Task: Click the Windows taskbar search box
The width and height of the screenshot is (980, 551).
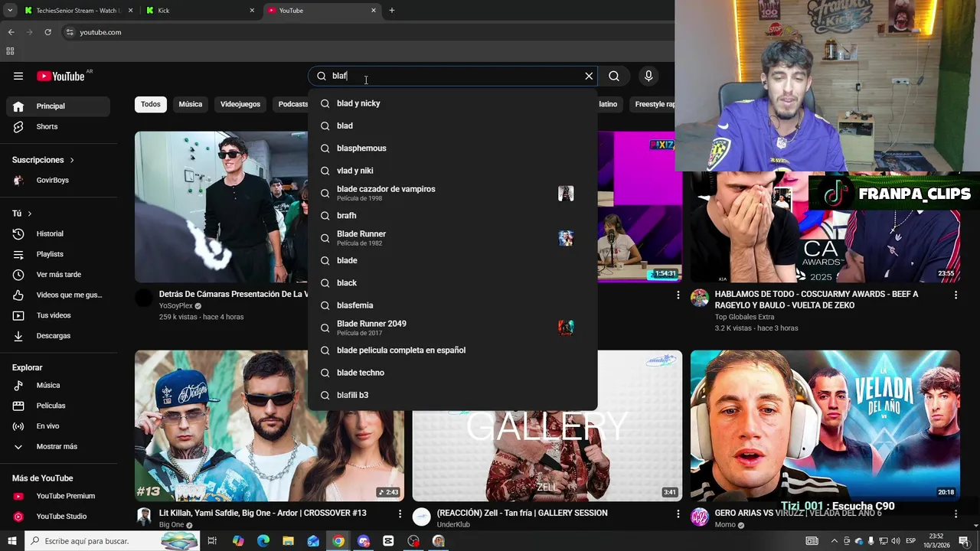Action: (x=113, y=541)
